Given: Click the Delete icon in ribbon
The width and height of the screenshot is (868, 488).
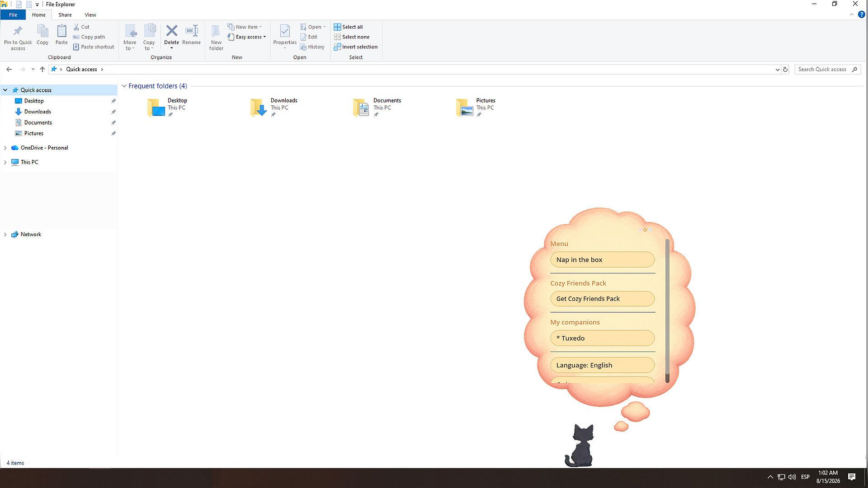Looking at the screenshot, I should [x=171, y=31].
